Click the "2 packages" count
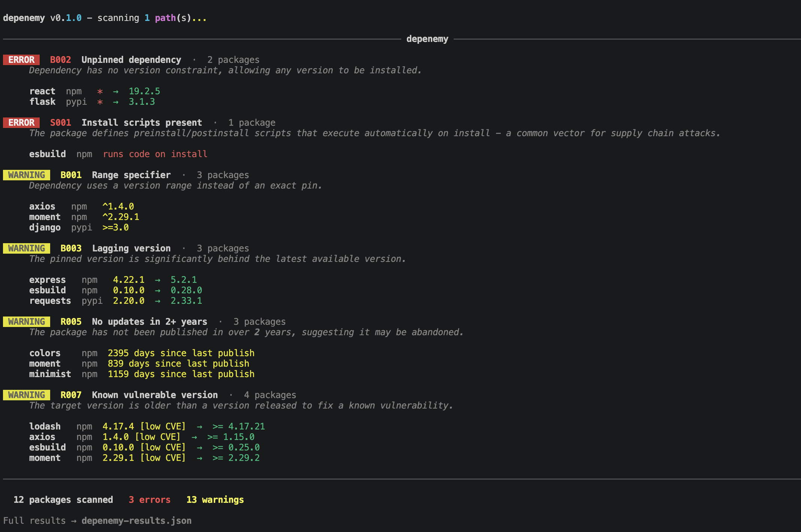Screen dimensions: 801x532 pyautogui.click(x=233, y=60)
